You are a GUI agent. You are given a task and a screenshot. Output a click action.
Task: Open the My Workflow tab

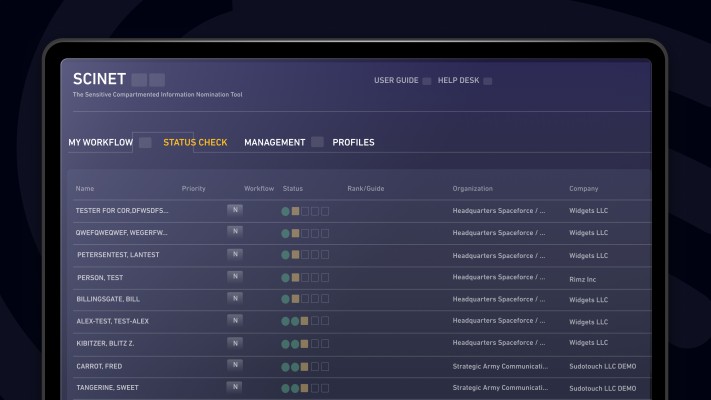click(101, 142)
